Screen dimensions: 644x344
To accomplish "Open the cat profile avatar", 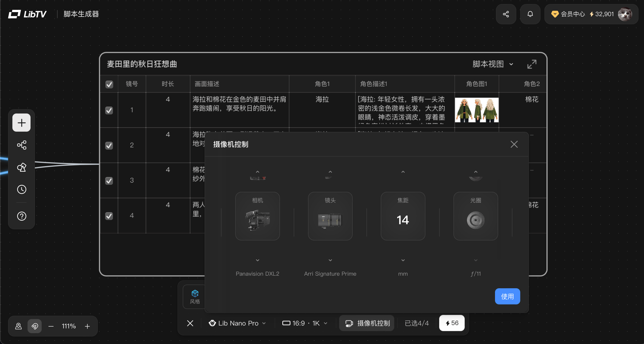I will click(x=625, y=14).
